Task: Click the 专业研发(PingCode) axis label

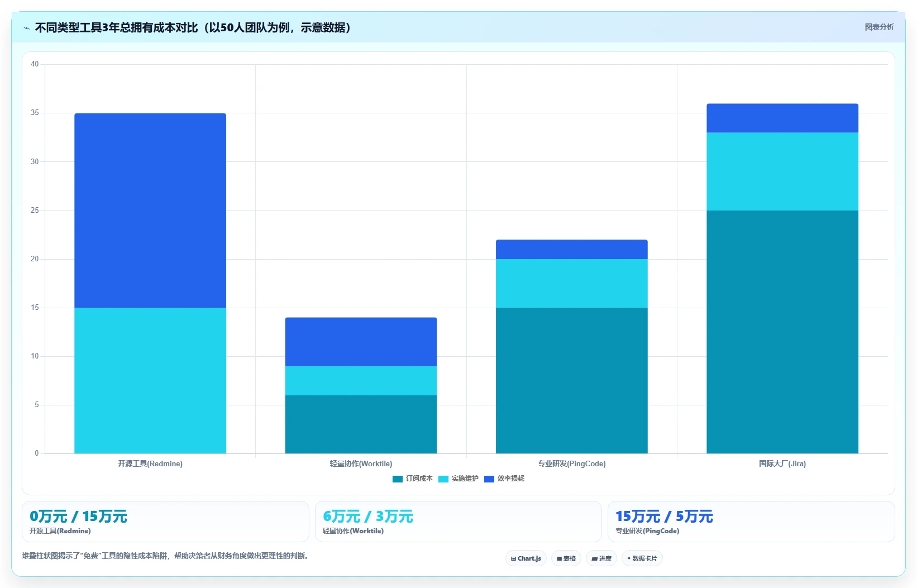Action: pos(572,463)
